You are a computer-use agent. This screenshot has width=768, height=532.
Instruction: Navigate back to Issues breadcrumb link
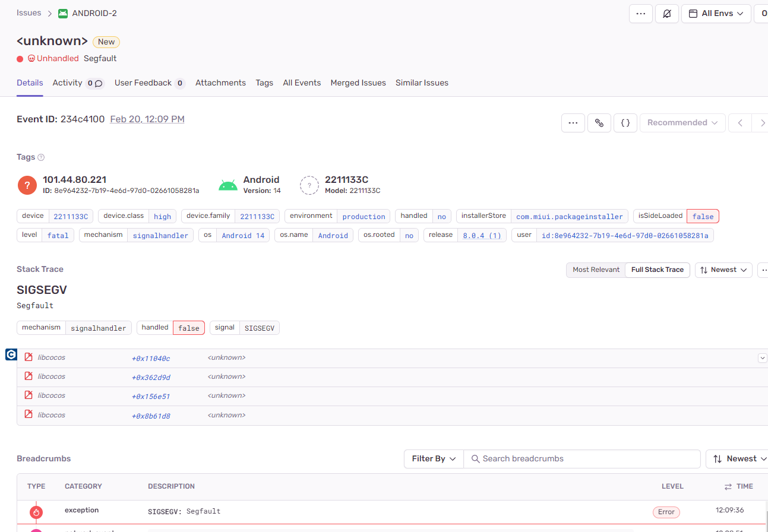29,12
